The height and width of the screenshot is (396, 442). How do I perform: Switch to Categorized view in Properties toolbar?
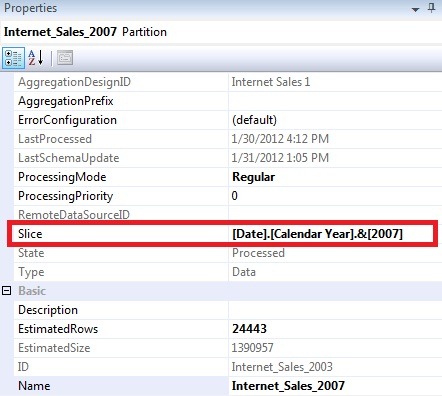coord(13,58)
